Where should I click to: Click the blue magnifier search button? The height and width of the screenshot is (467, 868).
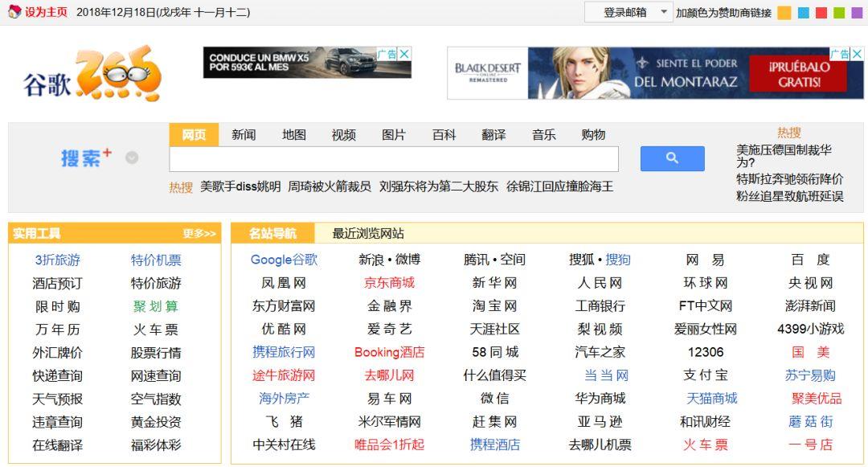[672, 159]
